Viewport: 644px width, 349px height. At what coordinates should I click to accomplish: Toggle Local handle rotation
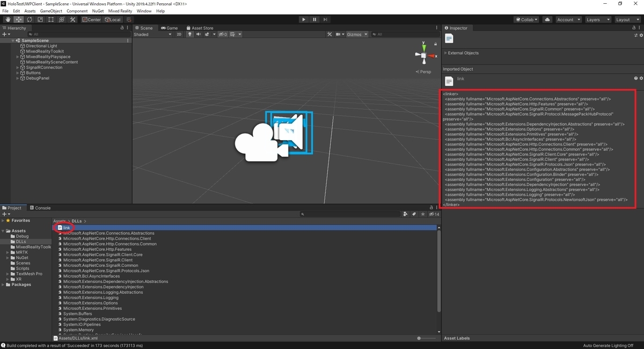point(113,19)
